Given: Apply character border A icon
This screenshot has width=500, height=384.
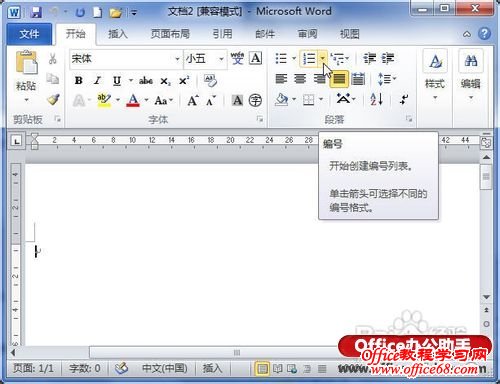Looking at the screenshot, I should click(256, 58).
